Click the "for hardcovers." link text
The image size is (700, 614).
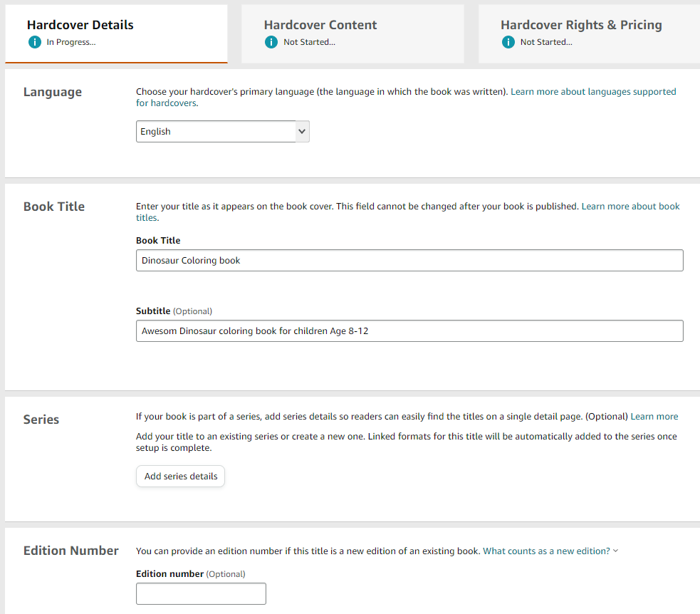click(x=167, y=103)
